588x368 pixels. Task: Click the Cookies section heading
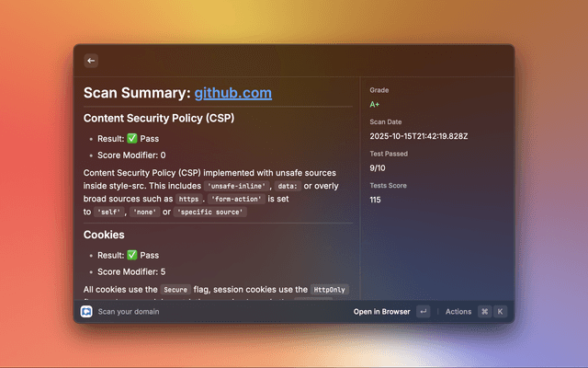click(x=104, y=235)
